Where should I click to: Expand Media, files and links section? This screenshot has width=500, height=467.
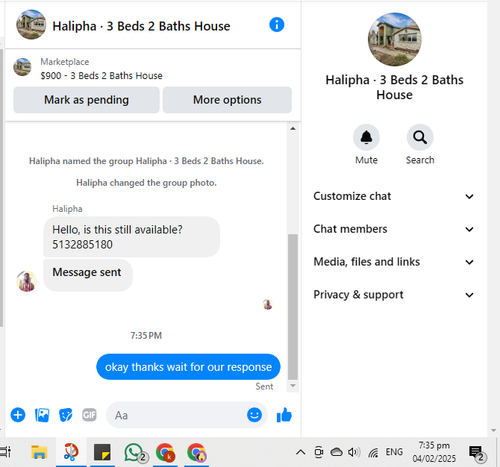point(394,262)
